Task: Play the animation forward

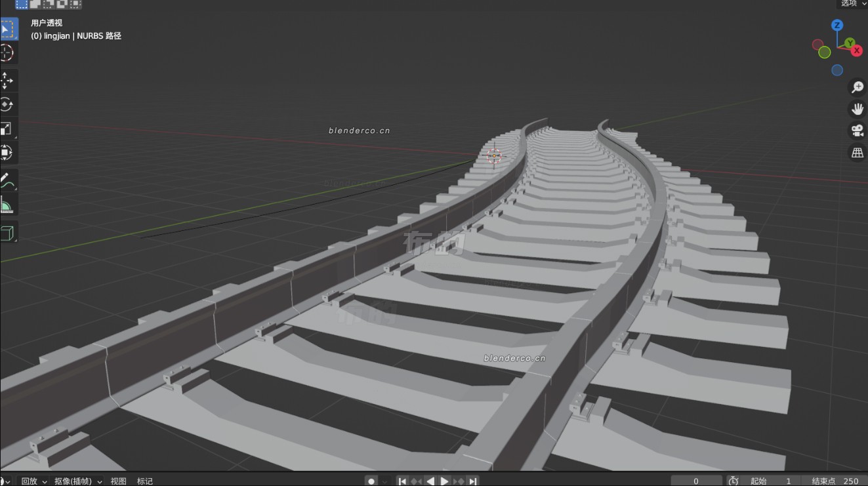Action: click(x=444, y=481)
